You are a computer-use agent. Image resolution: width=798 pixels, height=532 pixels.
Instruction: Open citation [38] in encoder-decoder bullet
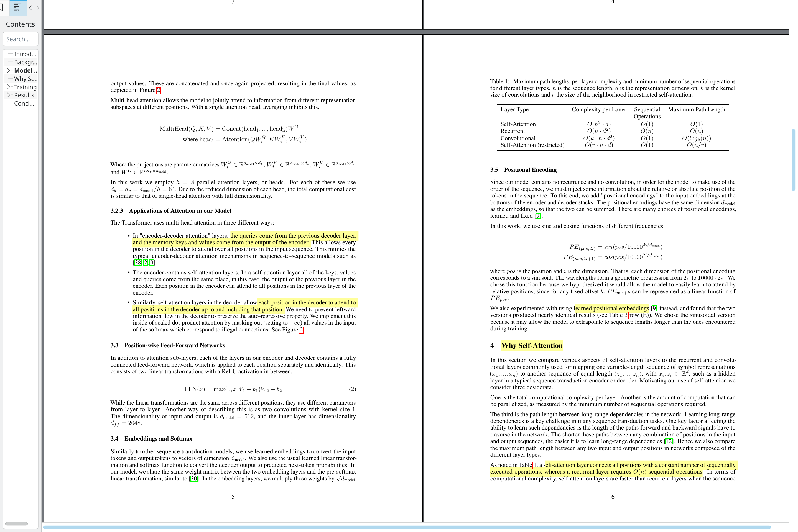(x=137, y=263)
